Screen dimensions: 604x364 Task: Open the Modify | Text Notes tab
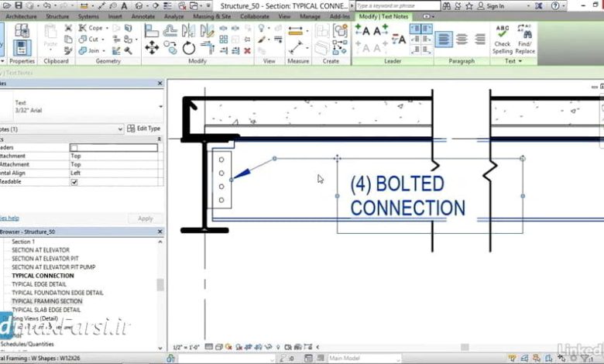pos(383,16)
